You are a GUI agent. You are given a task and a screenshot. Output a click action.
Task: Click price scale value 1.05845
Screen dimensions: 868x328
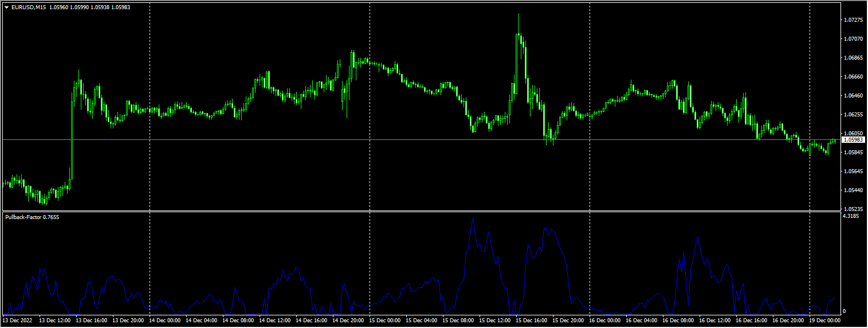coord(853,153)
